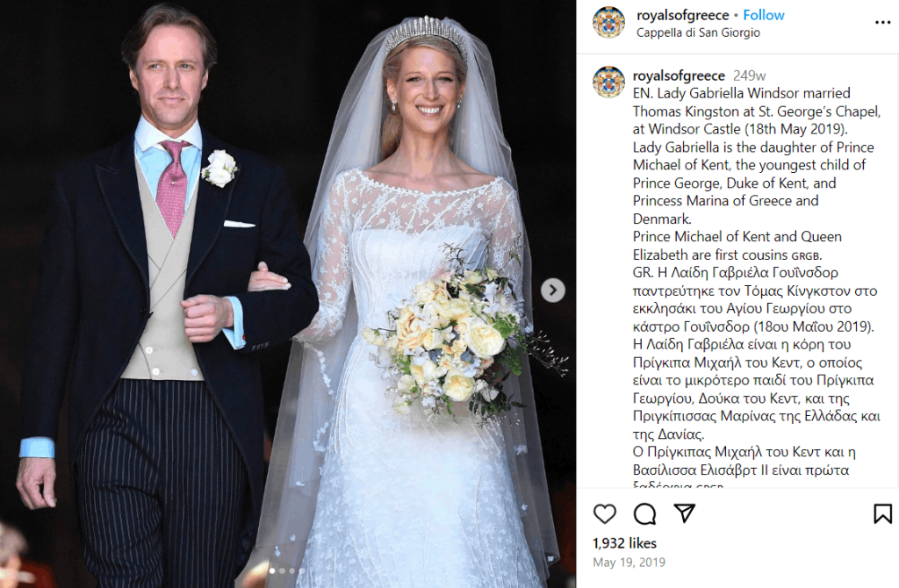Share the post via paper plane icon
899x588 pixels.
pyautogui.click(x=685, y=513)
